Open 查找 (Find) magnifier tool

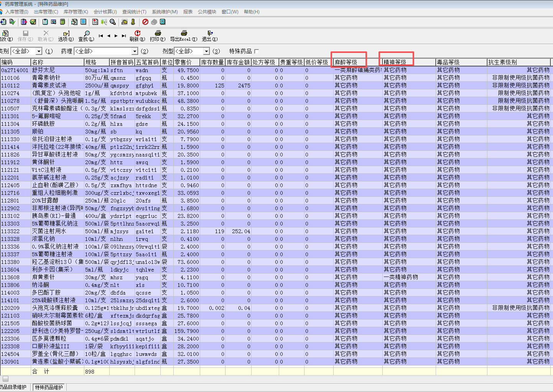87,34
